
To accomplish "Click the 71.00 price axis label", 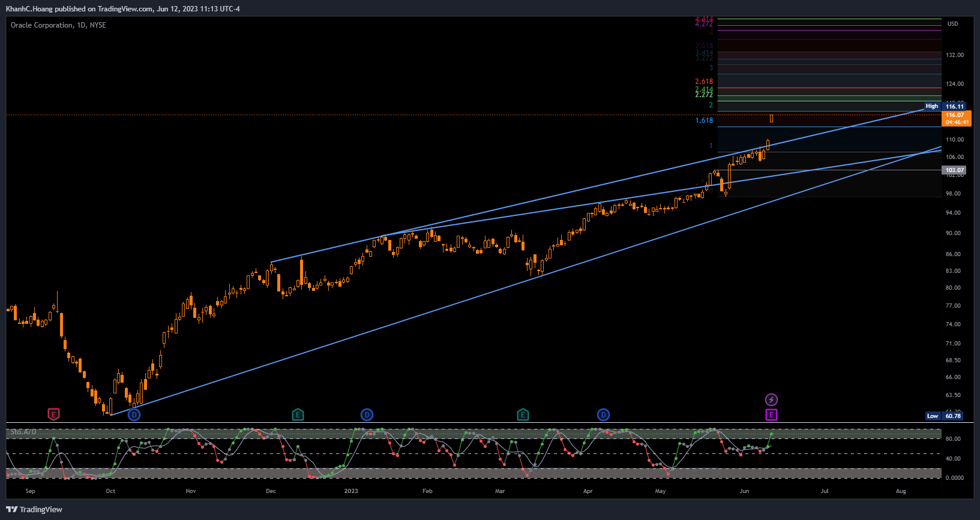I will (x=953, y=344).
